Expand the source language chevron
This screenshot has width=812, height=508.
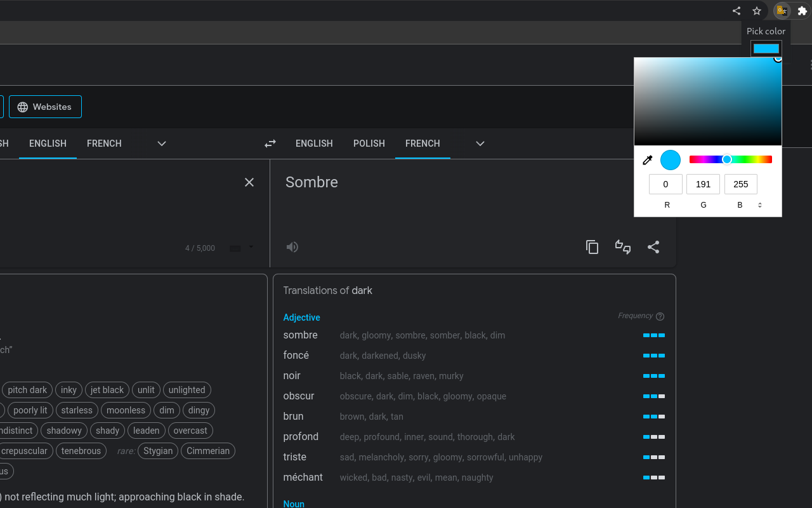pos(161,144)
